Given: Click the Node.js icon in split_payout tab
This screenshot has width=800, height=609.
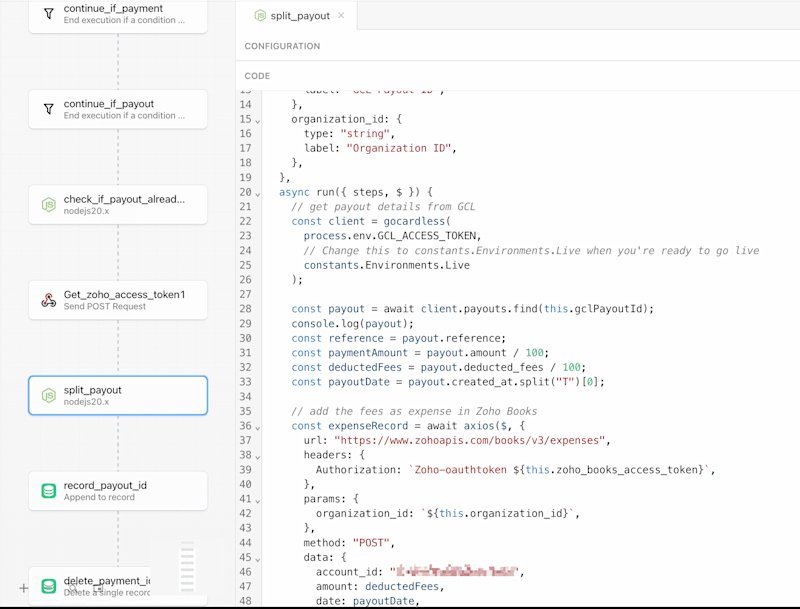Looking at the screenshot, I should point(260,16).
